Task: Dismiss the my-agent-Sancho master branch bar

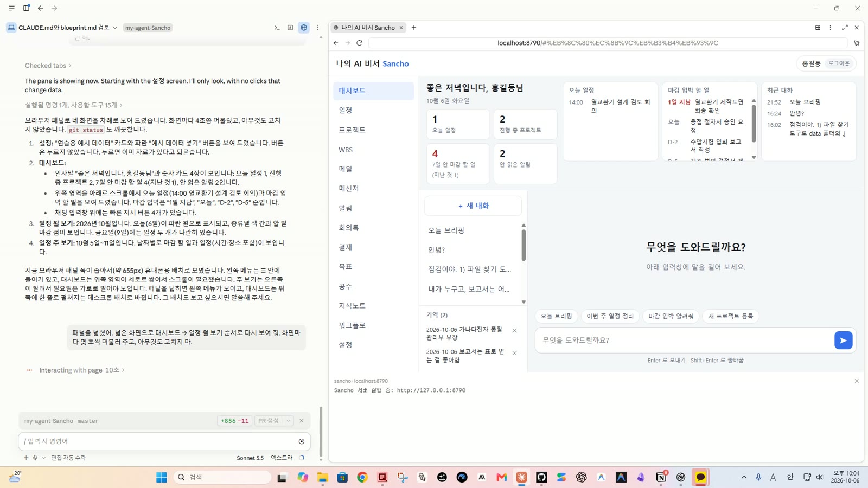Action: 302,421
